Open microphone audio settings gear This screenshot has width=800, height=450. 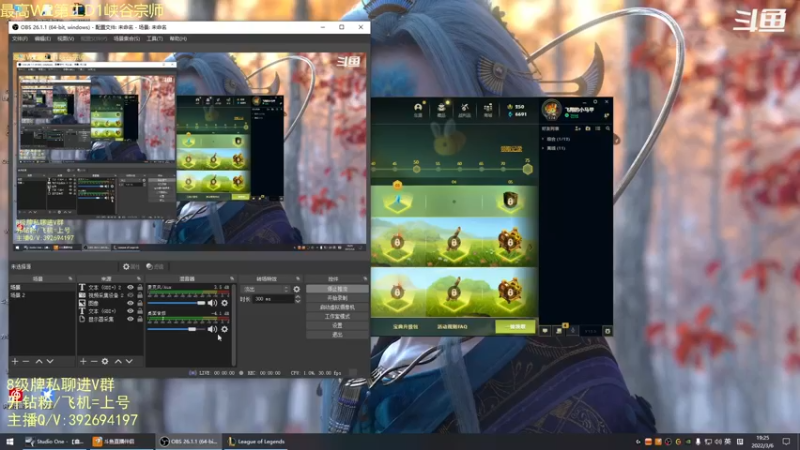[x=224, y=303]
